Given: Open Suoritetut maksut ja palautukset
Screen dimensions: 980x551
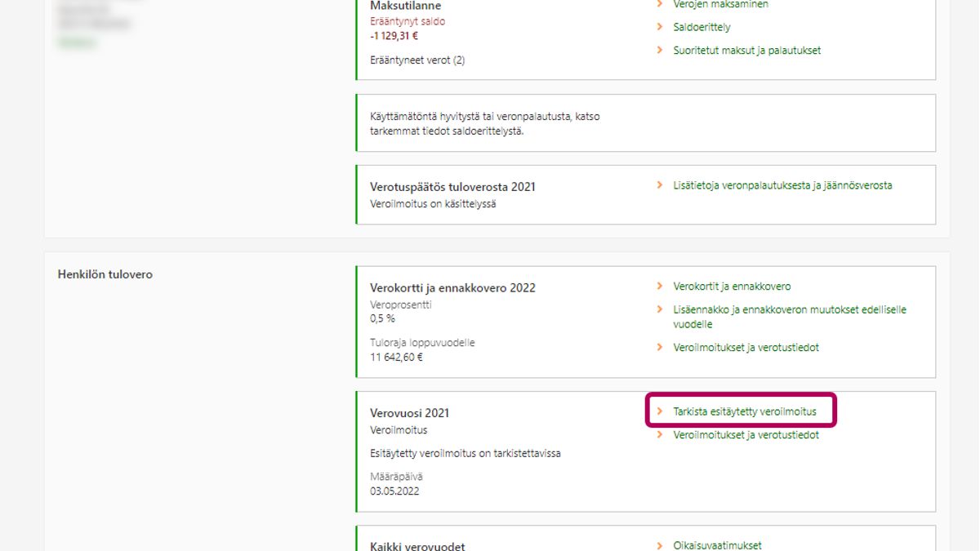Looking at the screenshot, I should tap(746, 50).
